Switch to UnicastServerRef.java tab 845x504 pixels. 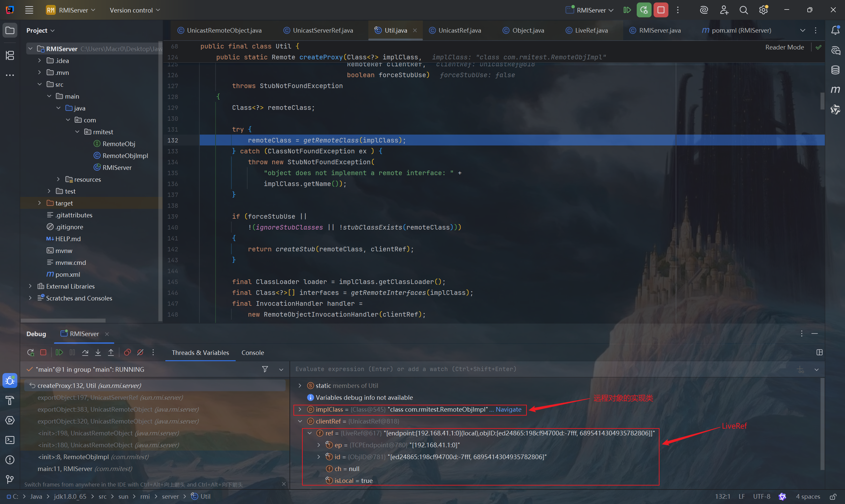point(318,30)
